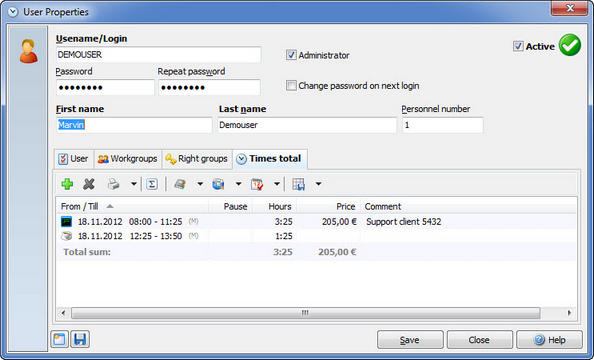Toggle the Active checkbox
The image size is (594, 360).
(518, 46)
